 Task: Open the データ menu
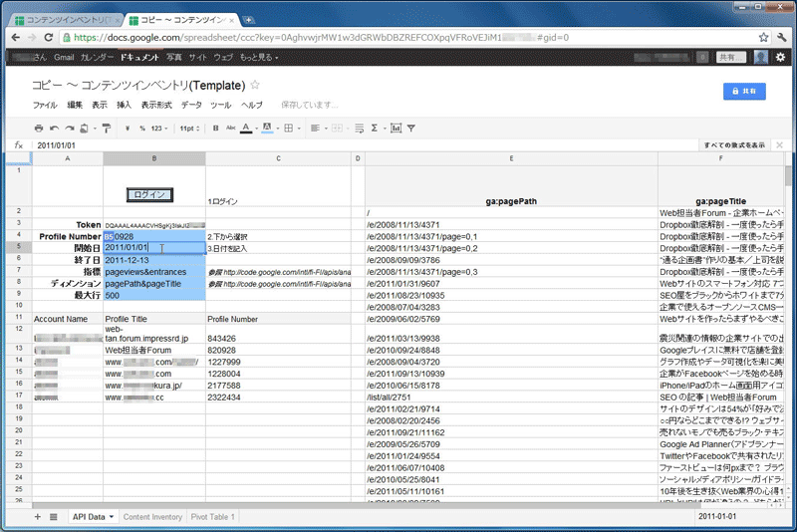click(191, 105)
